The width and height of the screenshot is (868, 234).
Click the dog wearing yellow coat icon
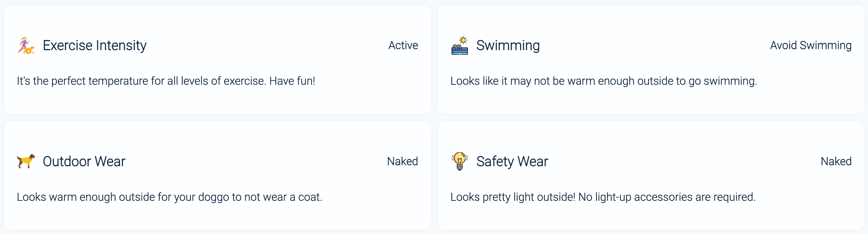(x=26, y=161)
